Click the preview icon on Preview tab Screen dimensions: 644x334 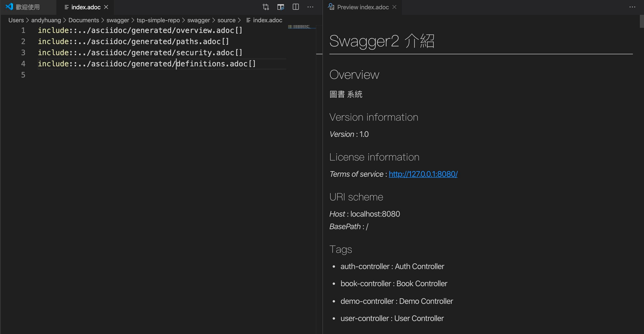331,7
